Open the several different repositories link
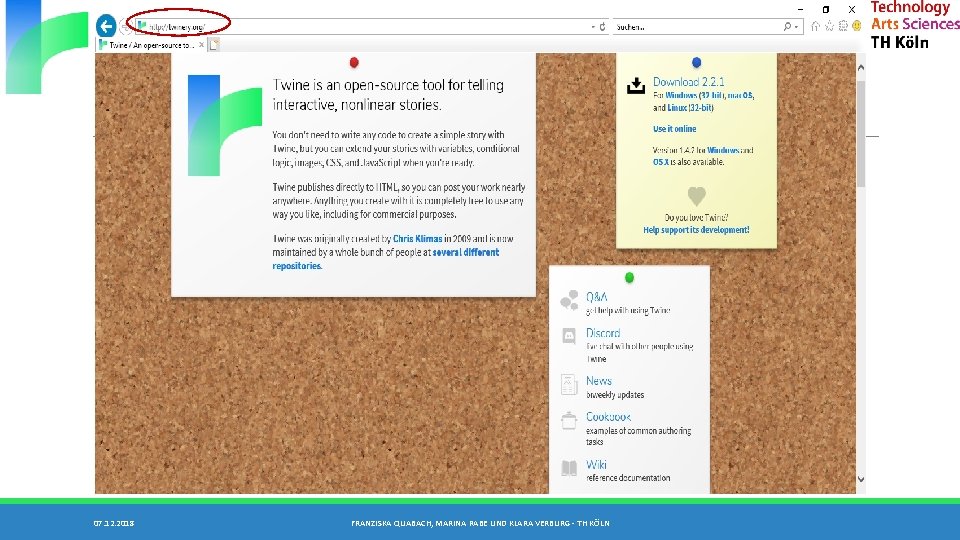The height and width of the screenshot is (540, 960). point(386,259)
